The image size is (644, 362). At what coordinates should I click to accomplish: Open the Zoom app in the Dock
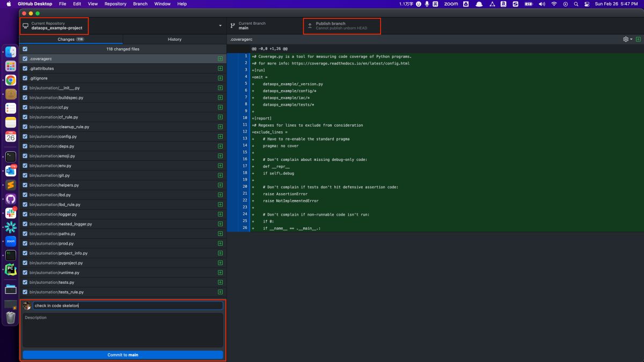click(x=11, y=241)
